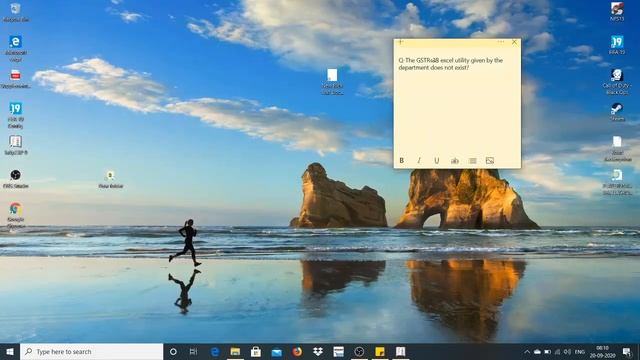Close the sticky note
This screenshot has height=360, width=640.
[x=514, y=42]
